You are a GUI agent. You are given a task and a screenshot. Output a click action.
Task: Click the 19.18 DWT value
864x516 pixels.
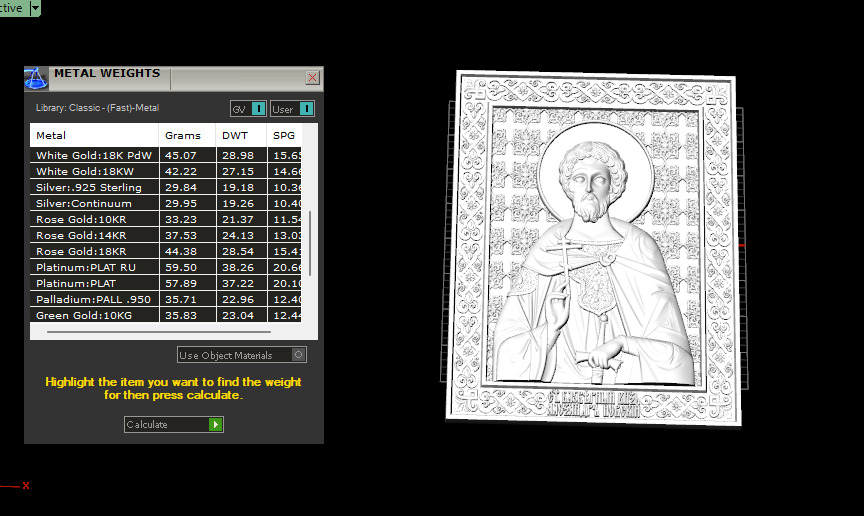pyautogui.click(x=238, y=187)
